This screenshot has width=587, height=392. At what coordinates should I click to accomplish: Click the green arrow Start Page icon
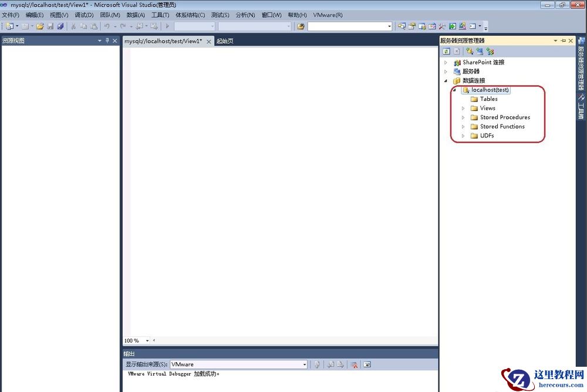(452, 26)
